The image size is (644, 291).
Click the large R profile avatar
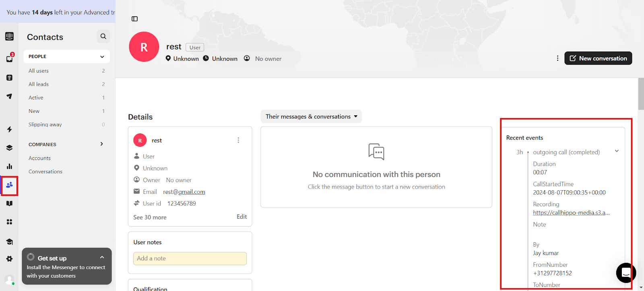(144, 47)
